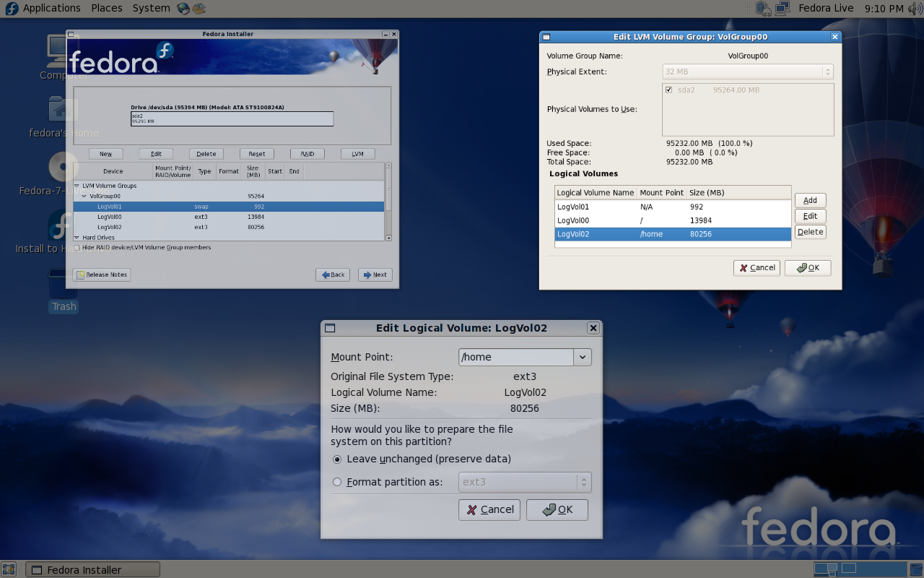Image resolution: width=924 pixels, height=578 pixels.
Task: Click Logical Volume Name column header
Action: (596, 193)
